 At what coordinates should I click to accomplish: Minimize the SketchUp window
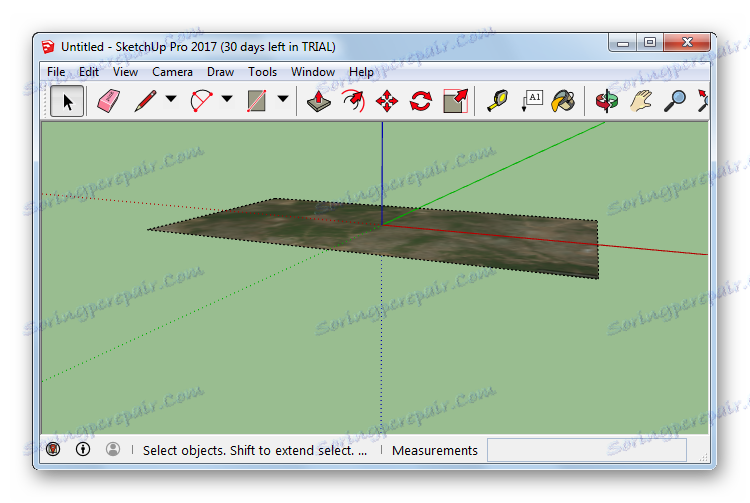[x=622, y=43]
